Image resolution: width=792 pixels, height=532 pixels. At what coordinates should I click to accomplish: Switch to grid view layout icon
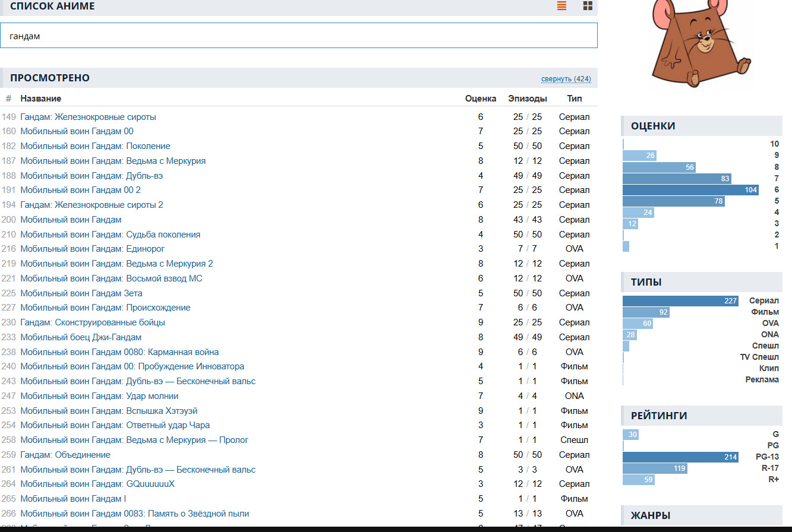point(588,6)
